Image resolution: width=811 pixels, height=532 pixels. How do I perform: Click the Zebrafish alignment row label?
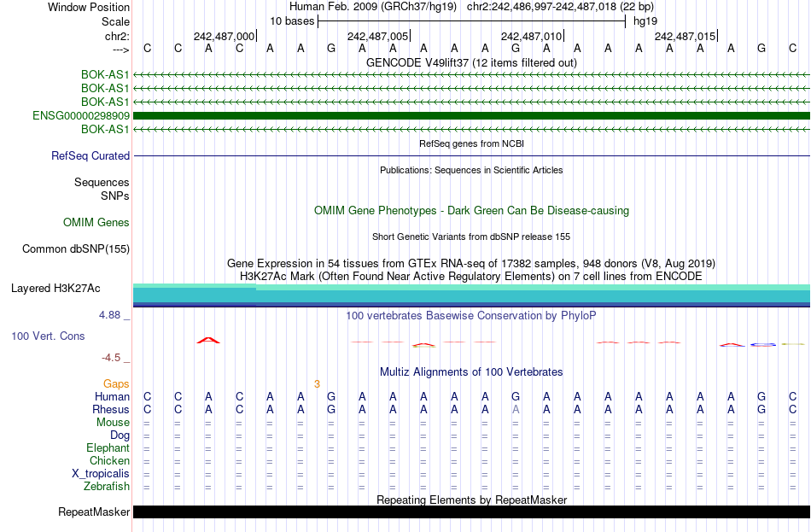(x=107, y=487)
